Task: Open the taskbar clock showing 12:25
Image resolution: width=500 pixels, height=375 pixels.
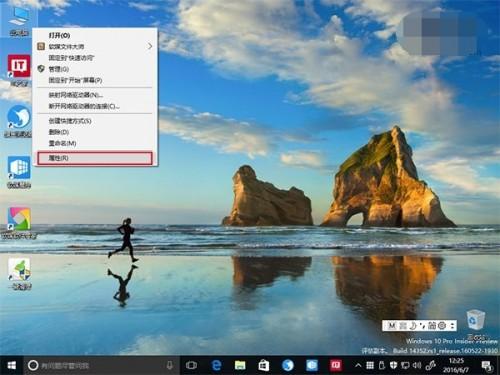Action: click(x=456, y=366)
